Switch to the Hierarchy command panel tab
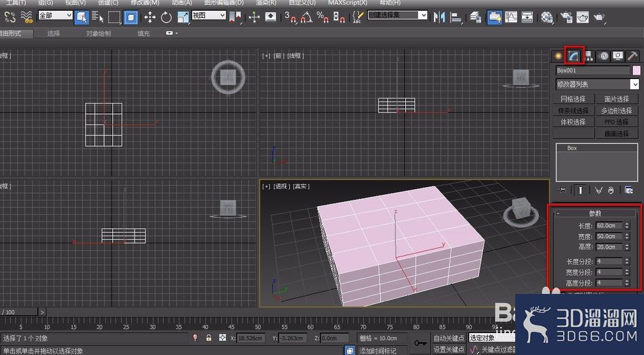The height and width of the screenshot is (355, 644). pos(589,56)
